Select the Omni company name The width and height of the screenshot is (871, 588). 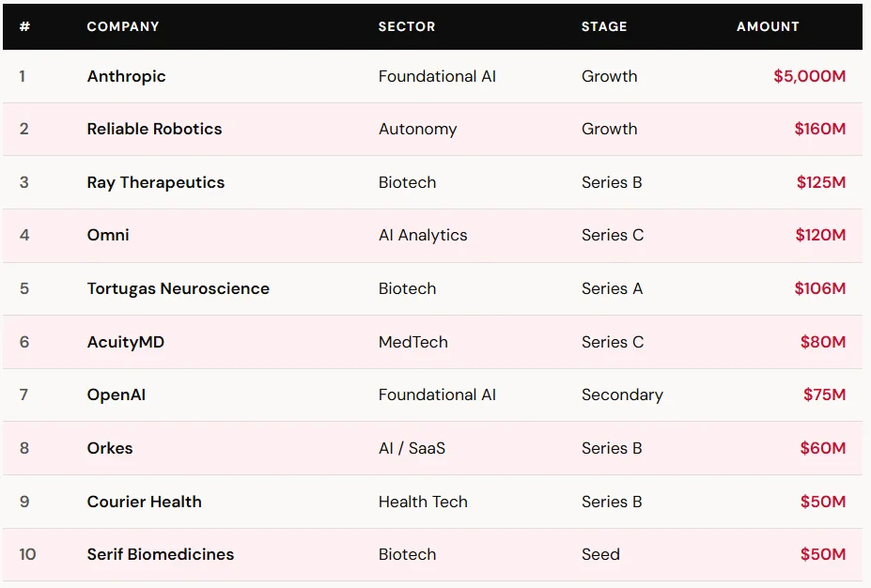tap(108, 235)
